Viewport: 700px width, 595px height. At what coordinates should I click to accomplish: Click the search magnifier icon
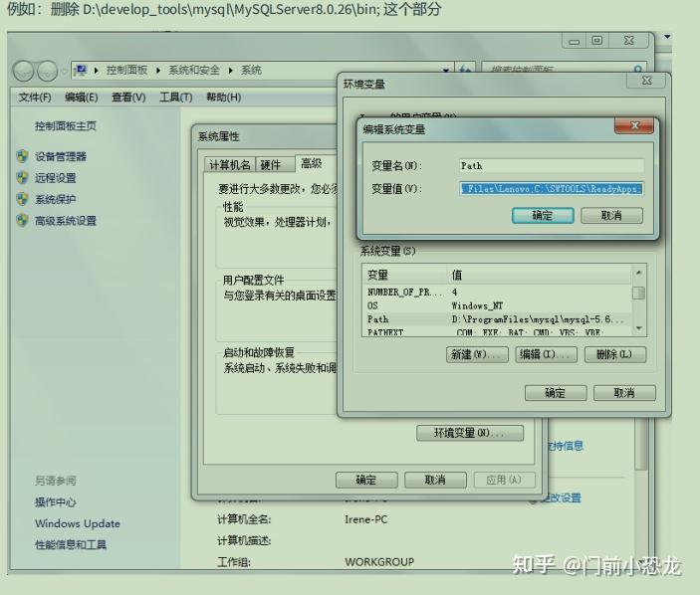click(x=638, y=70)
